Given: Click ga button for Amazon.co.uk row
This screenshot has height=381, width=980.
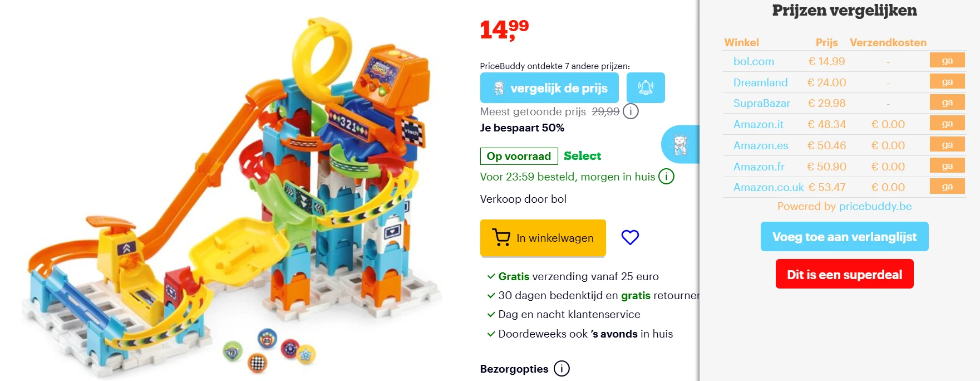Looking at the screenshot, I should [x=947, y=186].
